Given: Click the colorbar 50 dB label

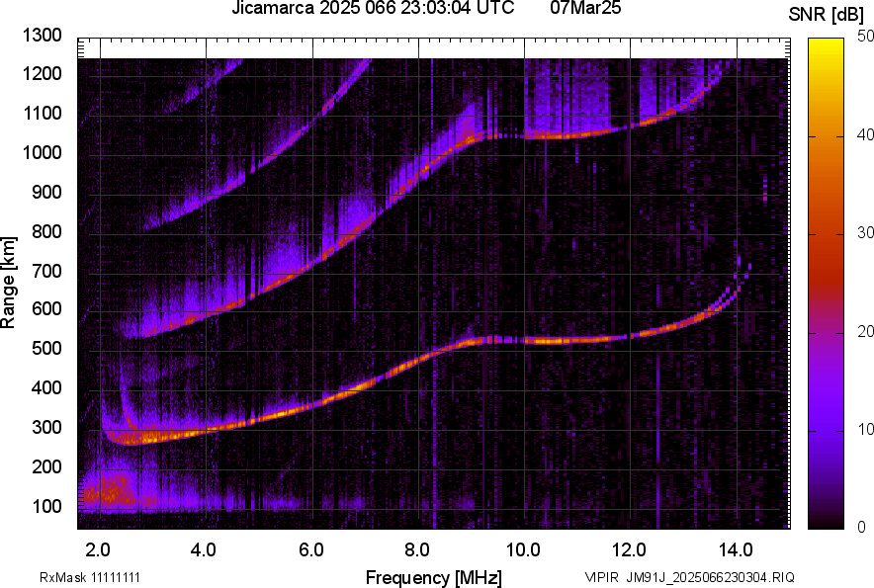Looking at the screenshot, I should 865,36.
